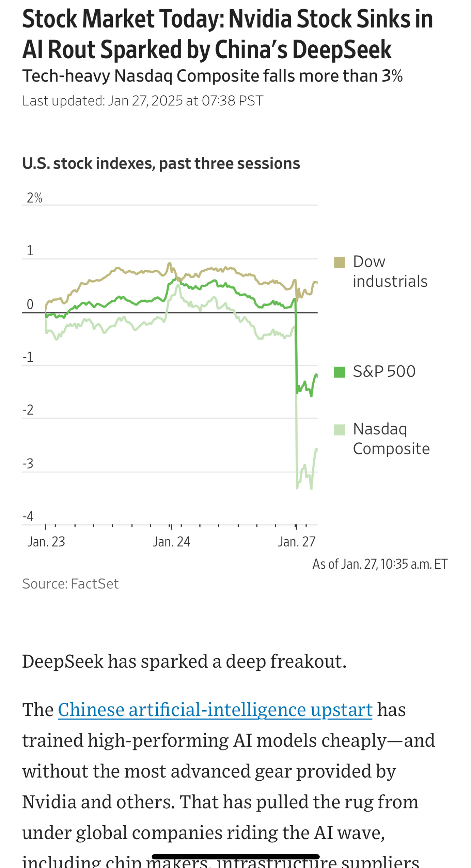Click the Source: FactSet credit text
This screenshot has height=868, width=471.
click(70, 584)
